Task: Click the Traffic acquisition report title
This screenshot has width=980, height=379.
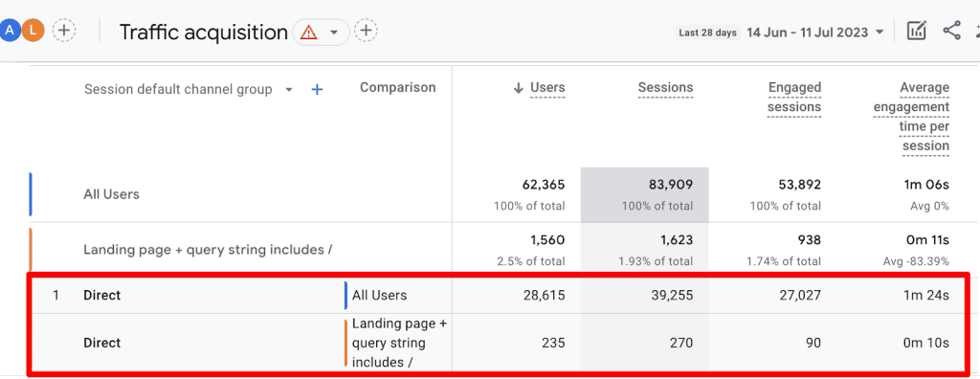Action: pyautogui.click(x=203, y=32)
